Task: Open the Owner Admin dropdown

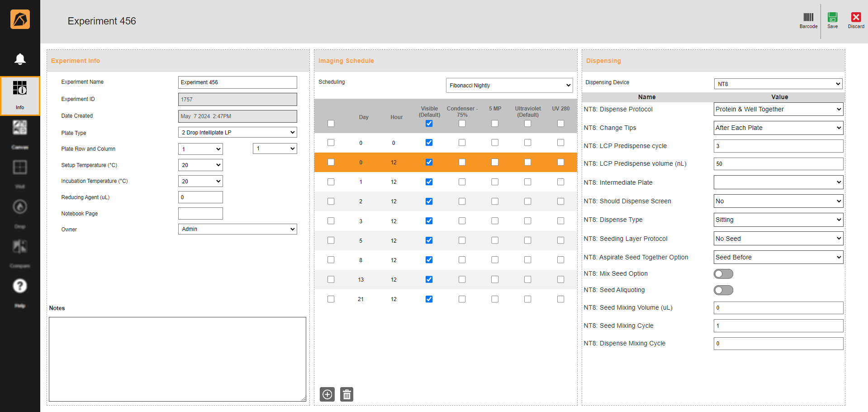Action: [x=237, y=229]
